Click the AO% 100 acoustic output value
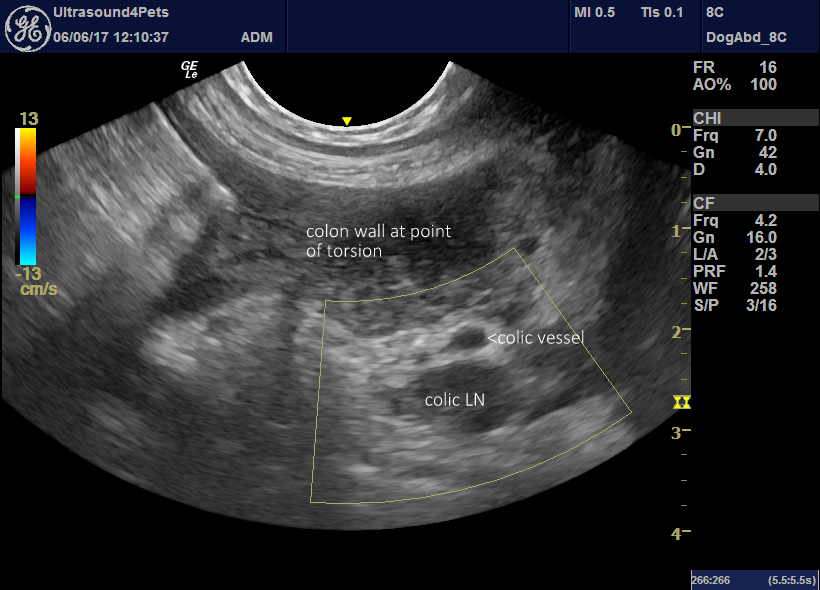 733,85
